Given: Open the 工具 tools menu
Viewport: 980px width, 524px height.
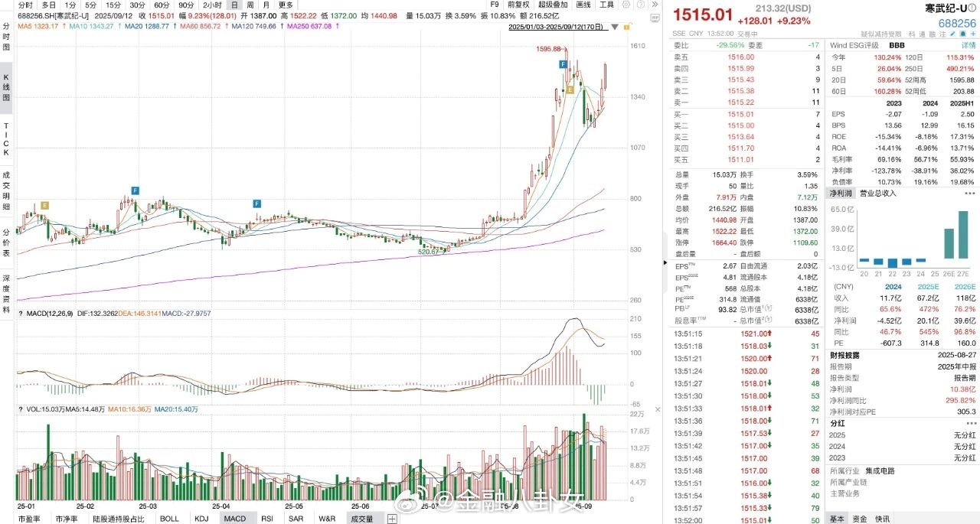Looking at the screenshot, I should [x=606, y=5].
